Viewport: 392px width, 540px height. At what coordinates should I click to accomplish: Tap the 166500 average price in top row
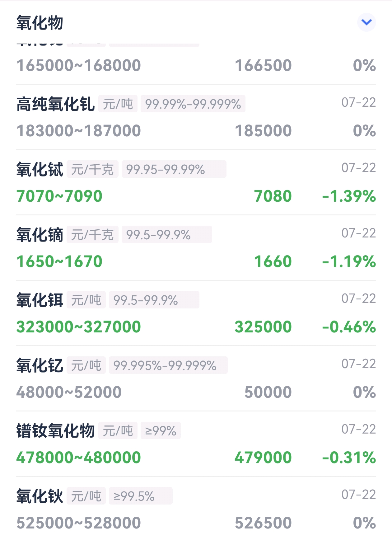coord(263,65)
